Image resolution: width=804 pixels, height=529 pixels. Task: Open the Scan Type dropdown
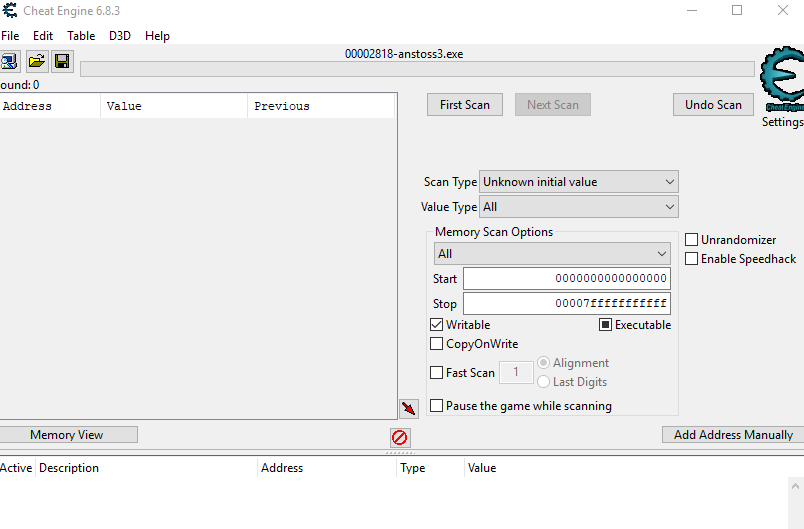(x=578, y=182)
